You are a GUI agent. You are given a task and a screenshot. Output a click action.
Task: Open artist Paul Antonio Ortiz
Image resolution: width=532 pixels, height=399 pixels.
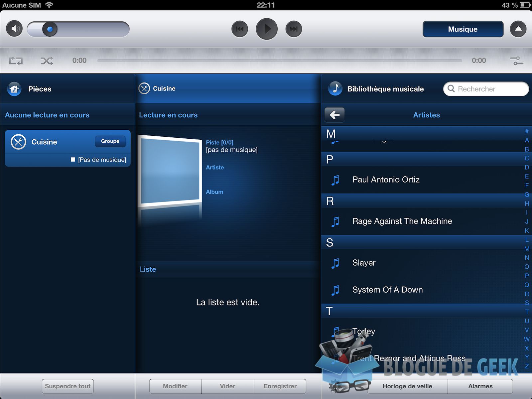422,180
